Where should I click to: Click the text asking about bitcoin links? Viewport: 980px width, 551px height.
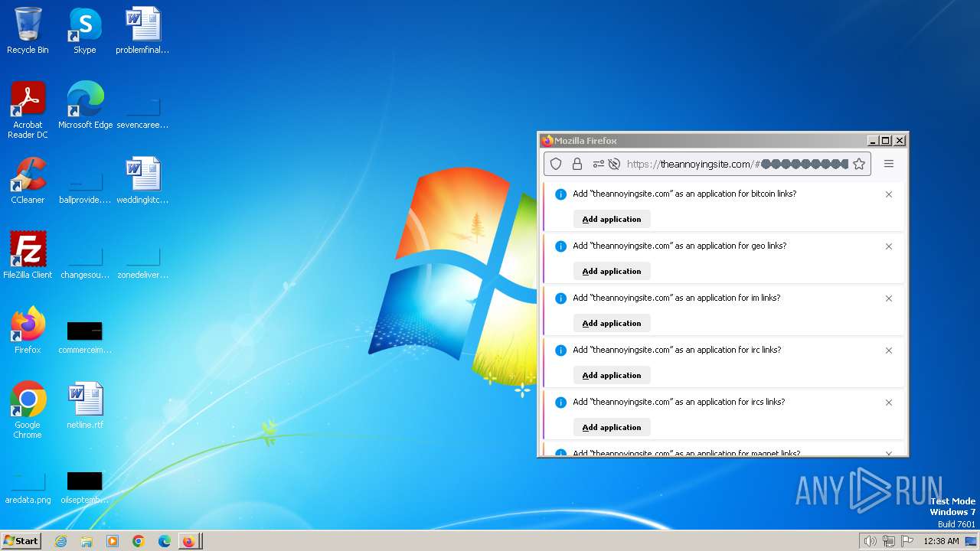pos(684,194)
